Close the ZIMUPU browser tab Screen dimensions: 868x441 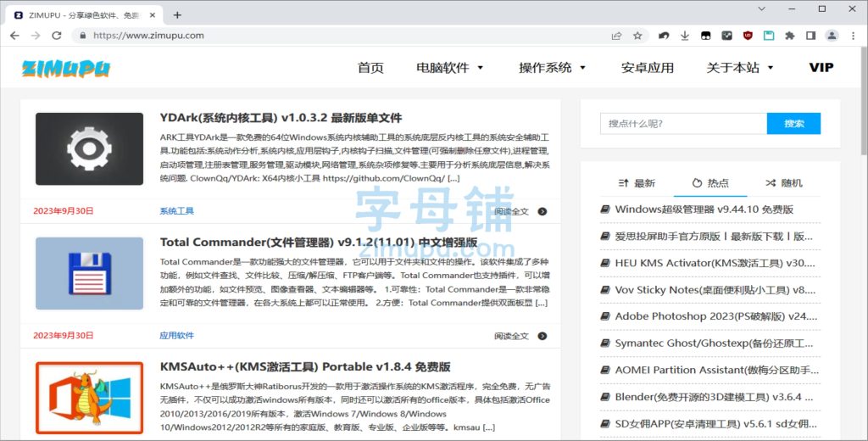pos(153,15)
